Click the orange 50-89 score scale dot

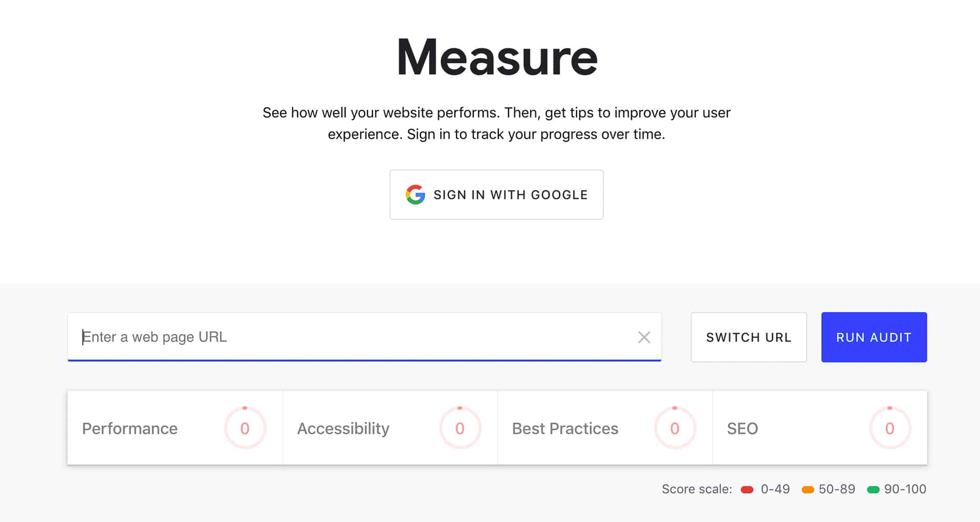(x=808, y=489)
